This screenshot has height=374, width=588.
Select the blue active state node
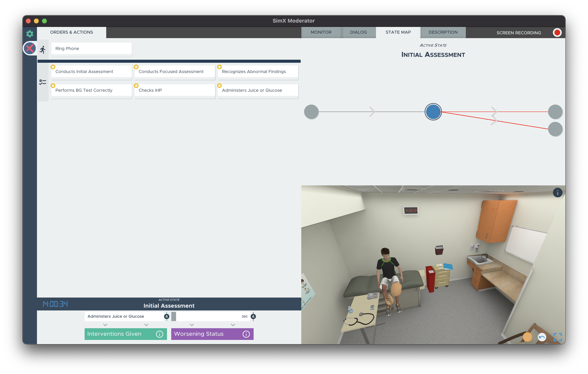(x=433, y=112)
